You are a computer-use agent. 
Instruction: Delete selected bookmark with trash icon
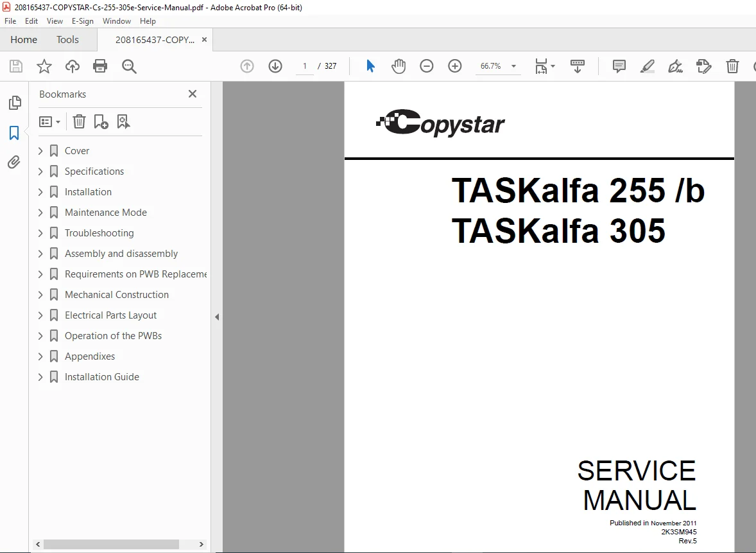[79, 121]
